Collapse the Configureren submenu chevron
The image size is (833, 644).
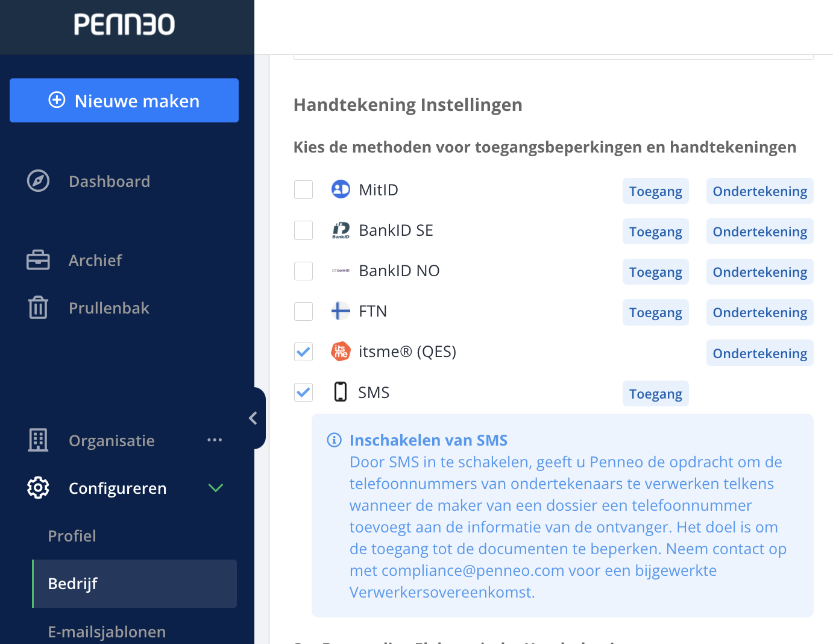coord(216,488)
